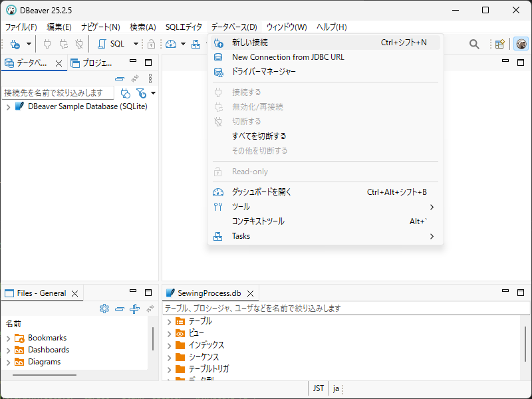Open the SQLエディタ menu

[x=184, y=27]
